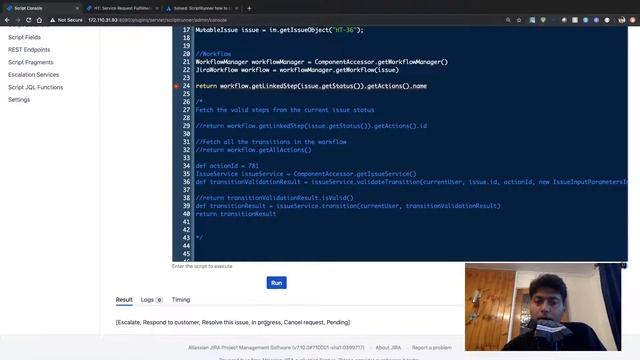Image resolution: width=640 pixels, height=360 pixels.
Task: Open the browser profile avatar
Action: tap(622, 20)
